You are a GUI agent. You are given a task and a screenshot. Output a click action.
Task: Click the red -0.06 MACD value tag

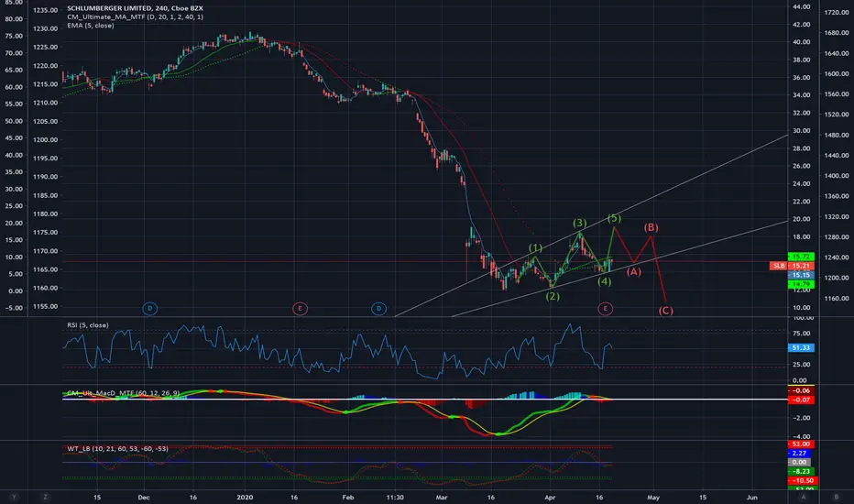click(x=801, y=390)
